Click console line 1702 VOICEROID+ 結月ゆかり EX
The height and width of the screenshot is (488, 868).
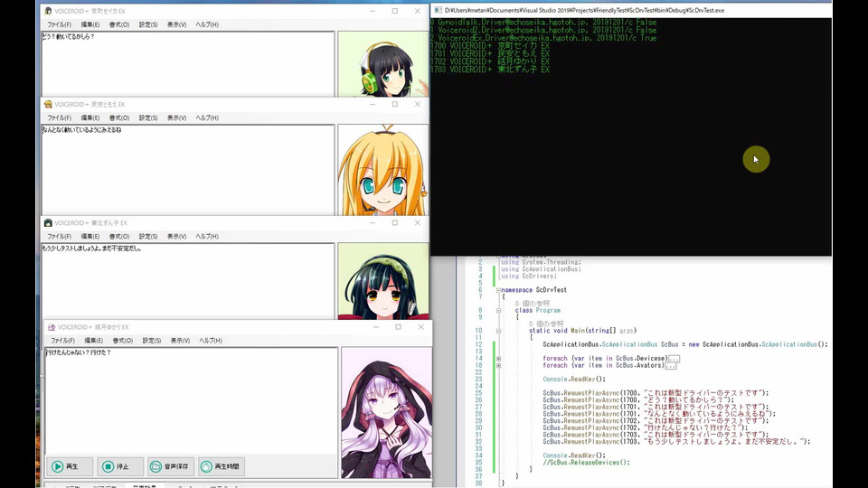coord(489,61)
